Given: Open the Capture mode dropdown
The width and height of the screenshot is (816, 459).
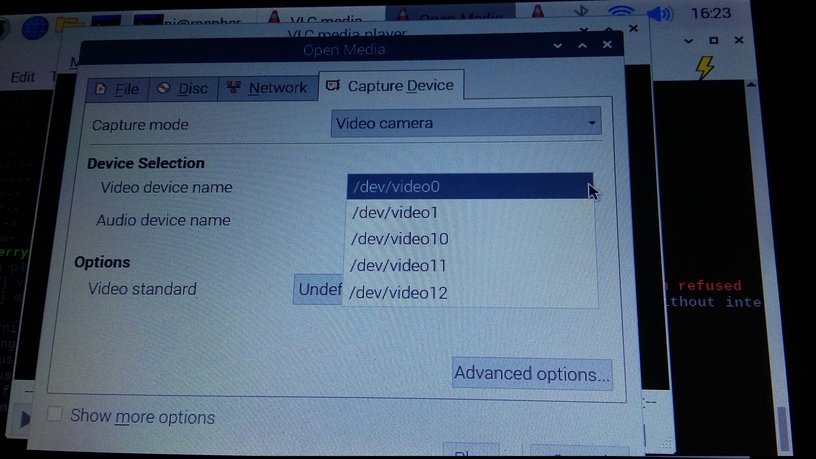Looking at the screenshot, I should click(x=466, y=123).
